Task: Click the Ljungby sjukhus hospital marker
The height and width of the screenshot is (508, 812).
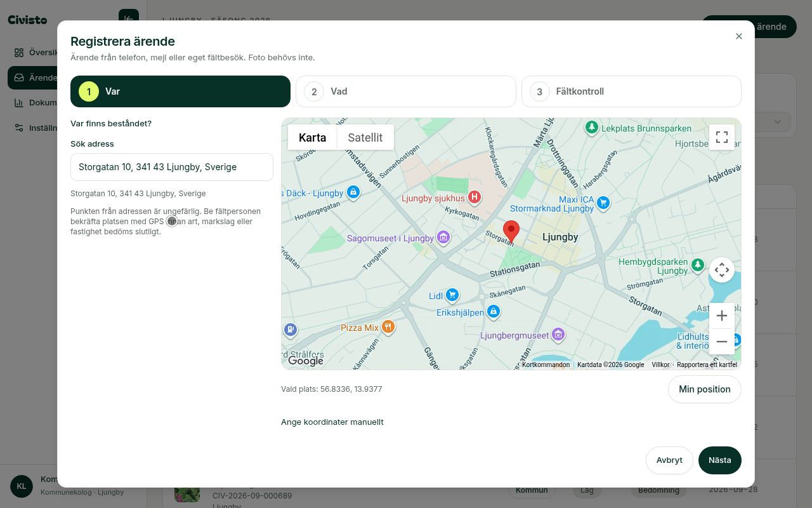Action: [474, 197]
